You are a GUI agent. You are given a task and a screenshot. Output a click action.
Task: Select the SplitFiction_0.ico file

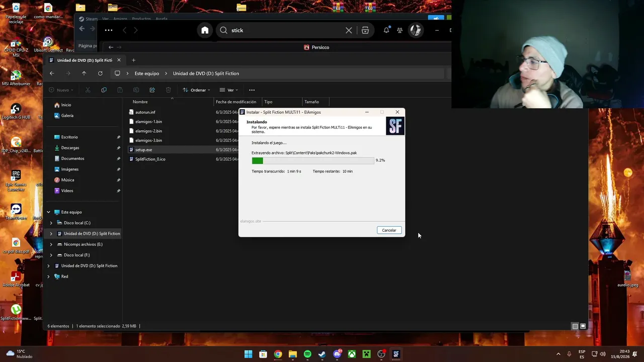pyautogui.click(x=150, y=159)
